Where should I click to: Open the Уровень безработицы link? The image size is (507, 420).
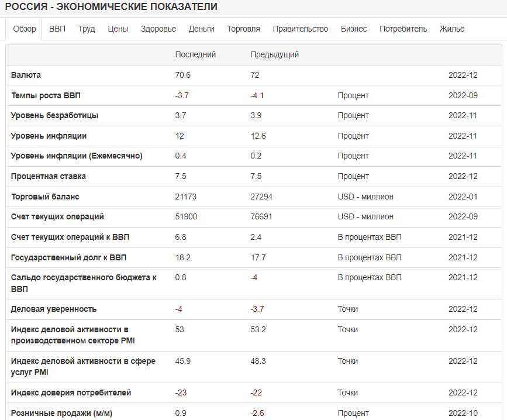(54, 116)
